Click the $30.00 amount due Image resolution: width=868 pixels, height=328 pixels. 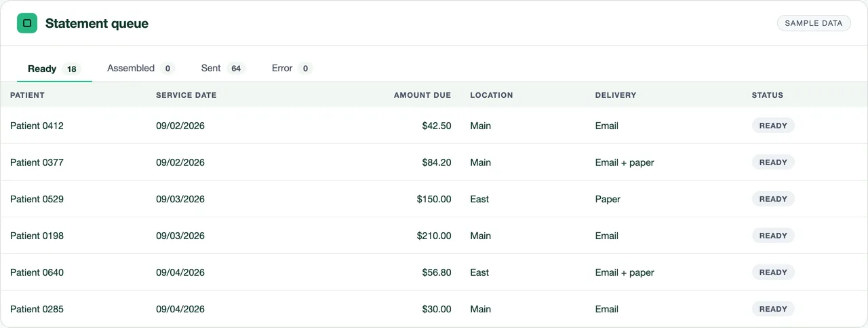click(x=437, y=309)
